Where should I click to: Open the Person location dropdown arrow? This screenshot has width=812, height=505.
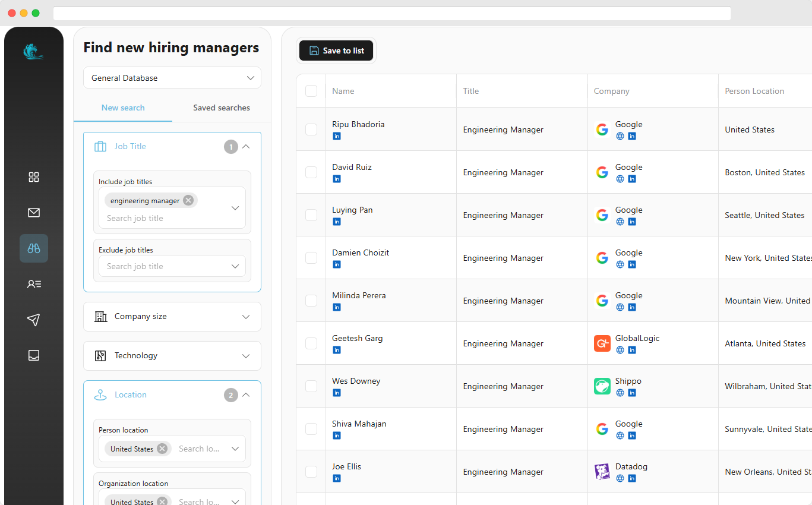coord(235,449)
